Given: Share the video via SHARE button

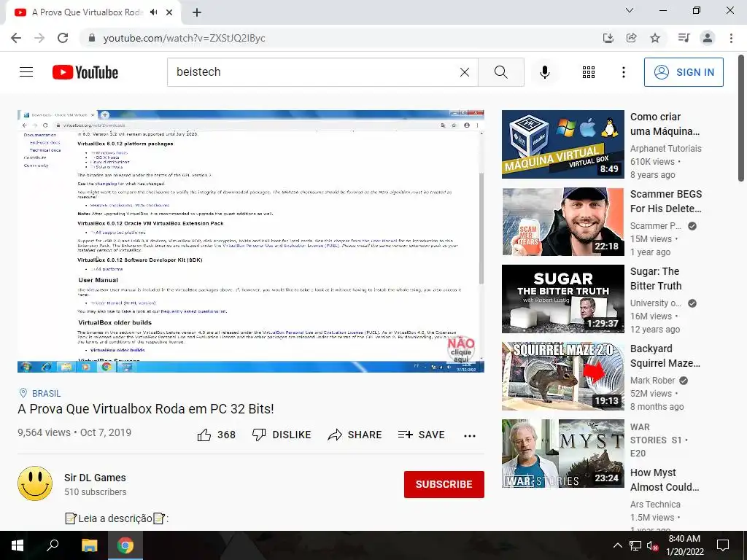Looking at the screenshot, I should click(355, 435).
